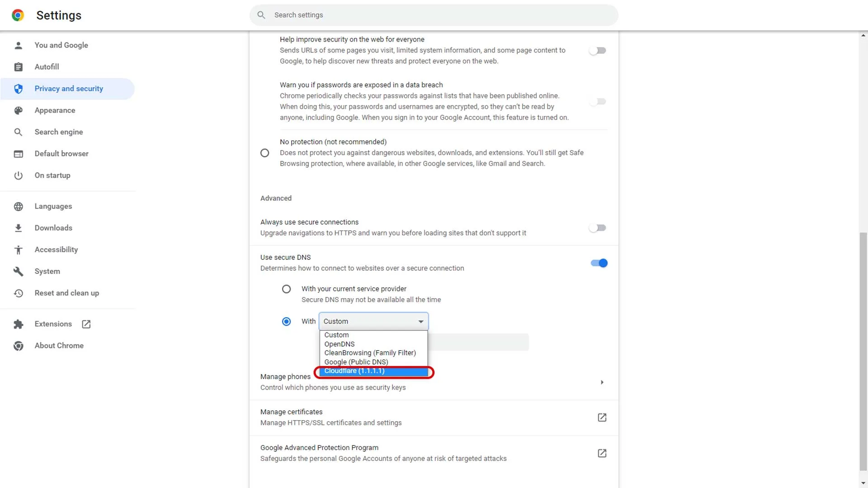
Task: Click the scrollbar up arrow
Action: click(863, 35)
